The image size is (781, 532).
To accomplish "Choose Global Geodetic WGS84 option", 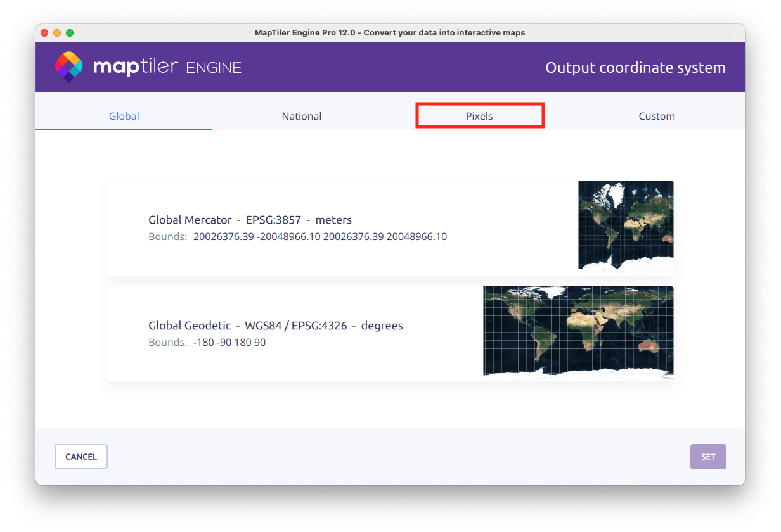I will (275, 326).
